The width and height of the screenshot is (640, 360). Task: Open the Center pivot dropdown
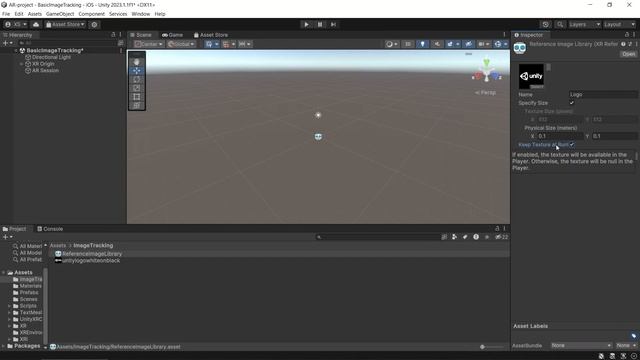149,44
